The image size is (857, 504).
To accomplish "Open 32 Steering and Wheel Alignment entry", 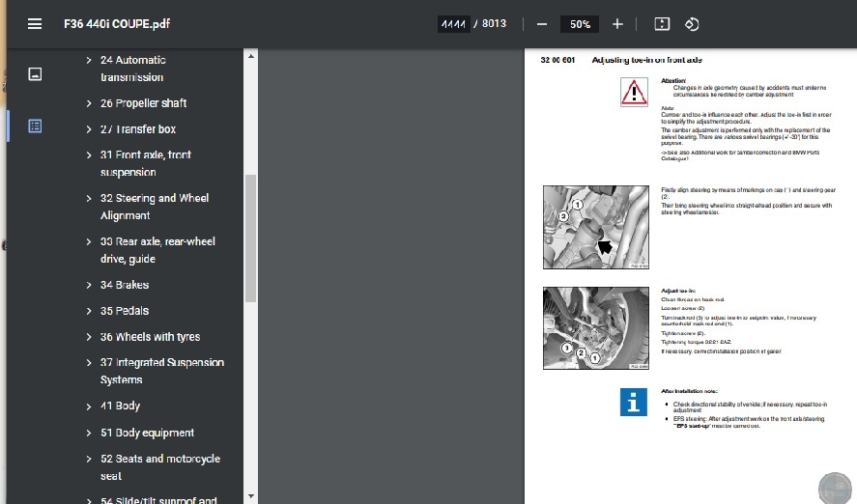I will point(155,207).
